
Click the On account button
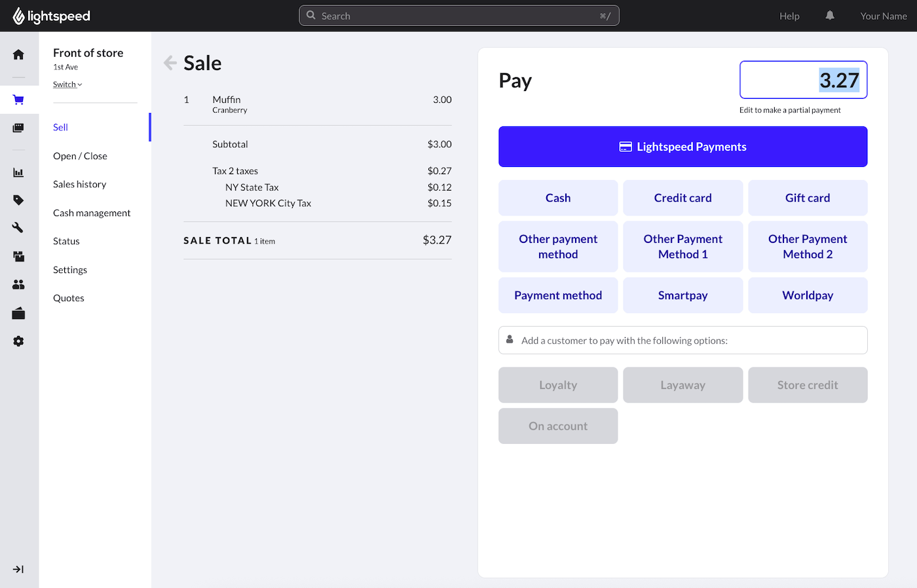coord(558,426)
